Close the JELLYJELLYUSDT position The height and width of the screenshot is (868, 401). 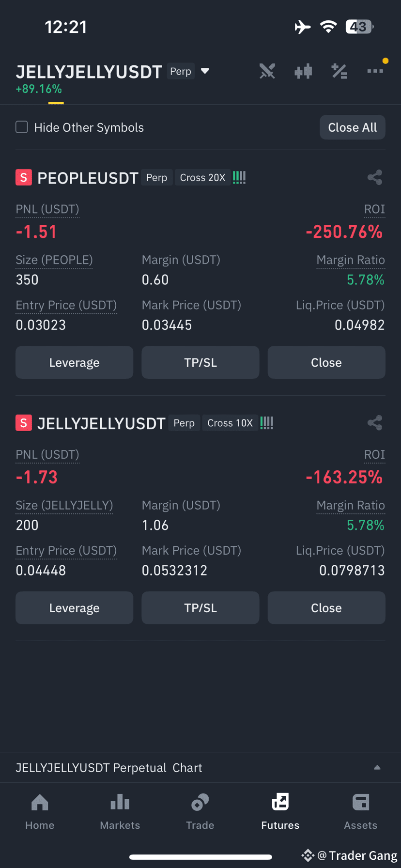point(326,608)
